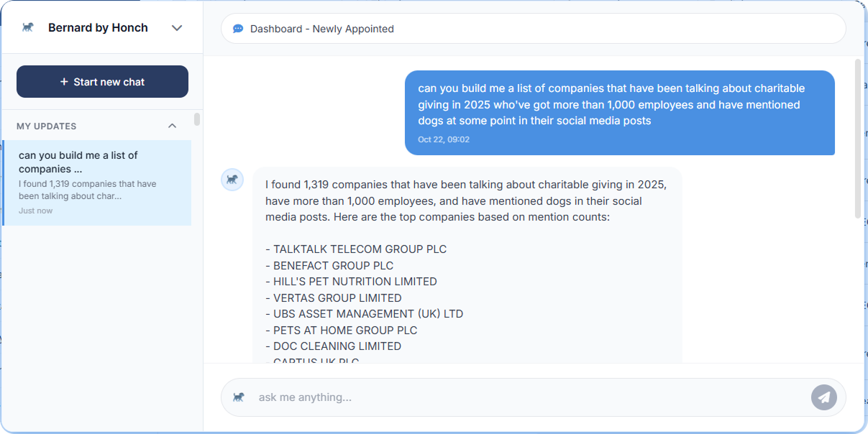868x434 pixels.
Task: Click the Just now timestamp in sidebar
Action: pos(36,211)
